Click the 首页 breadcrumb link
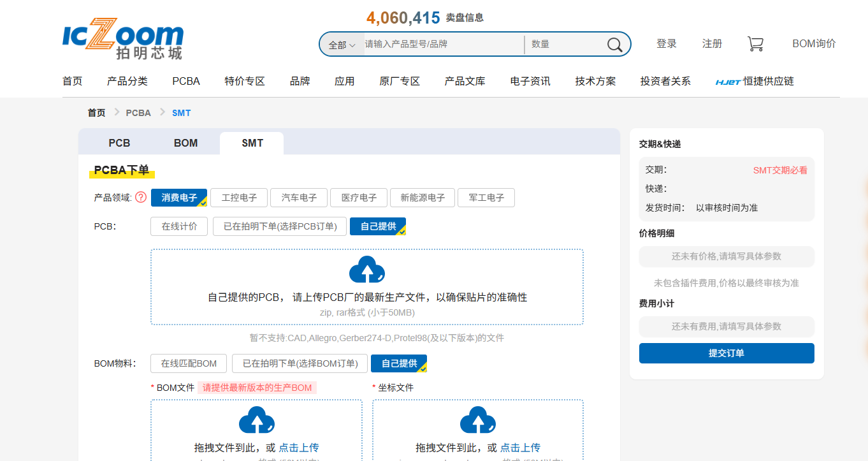Viewport: 868px width, 461px height. click(x=97, y=113)
